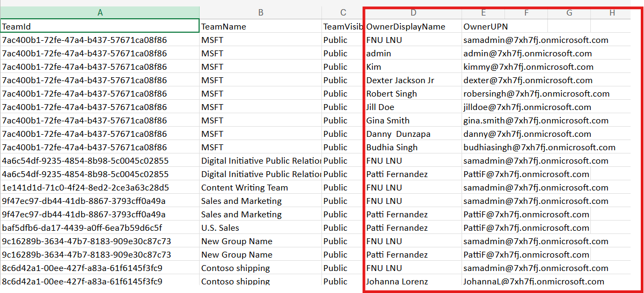Select the Johanna Lorenz cell
The height and width of the screenshot is (293, 644).
click(413, 281)
